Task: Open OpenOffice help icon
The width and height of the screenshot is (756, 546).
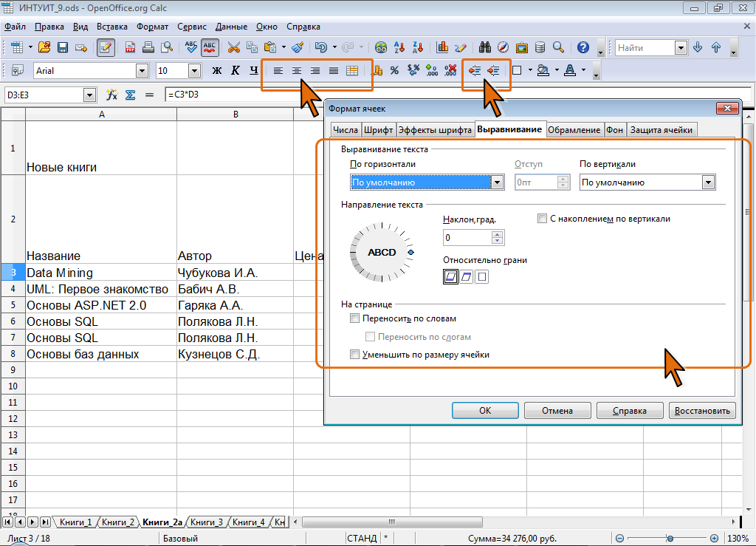Action: coord(583,47)
